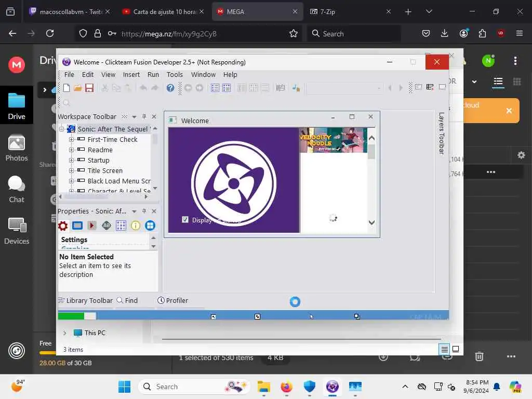Open the Library Toolbar tab
Screen dimensions: 532x399
pos(86,301)
